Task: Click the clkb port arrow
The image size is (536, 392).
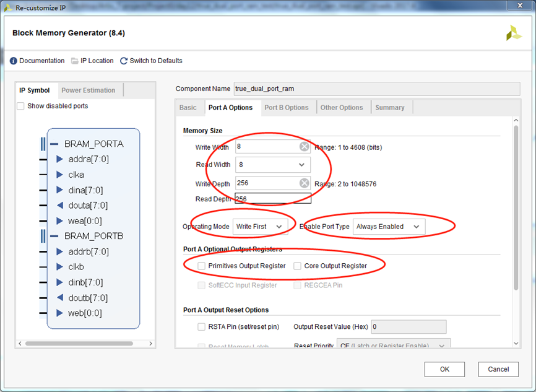Action: (x=59, y=267)
